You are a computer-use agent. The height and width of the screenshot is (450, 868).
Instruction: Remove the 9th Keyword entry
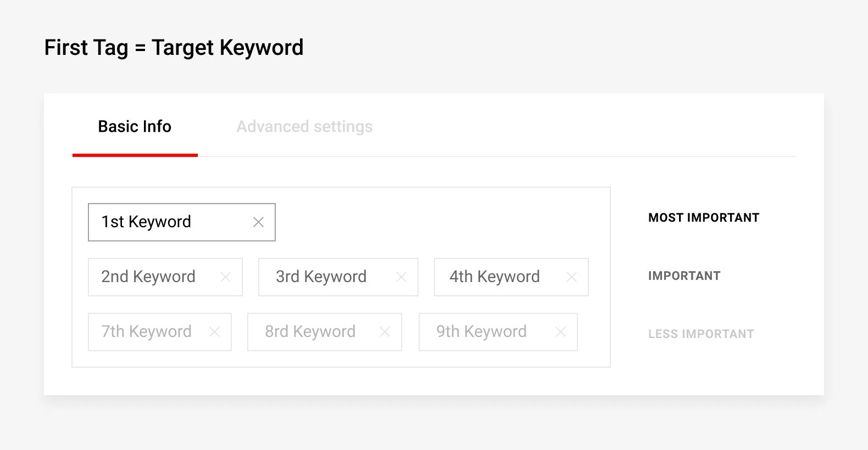tap(560, 331)
